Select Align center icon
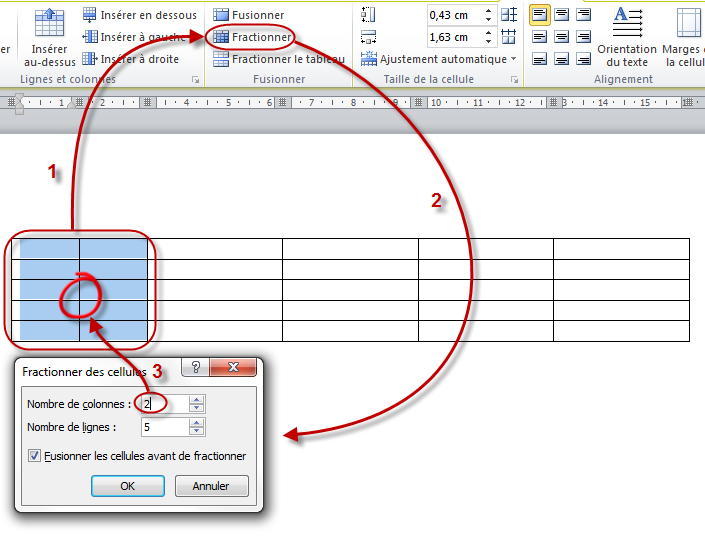The width and height of the screenshot is (705, 552). tap(562, 37)
